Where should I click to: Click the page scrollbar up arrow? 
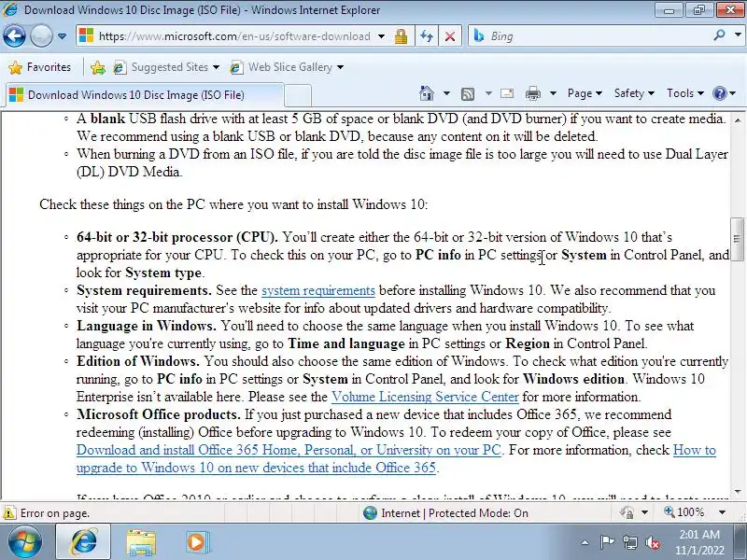pos(738,119)
